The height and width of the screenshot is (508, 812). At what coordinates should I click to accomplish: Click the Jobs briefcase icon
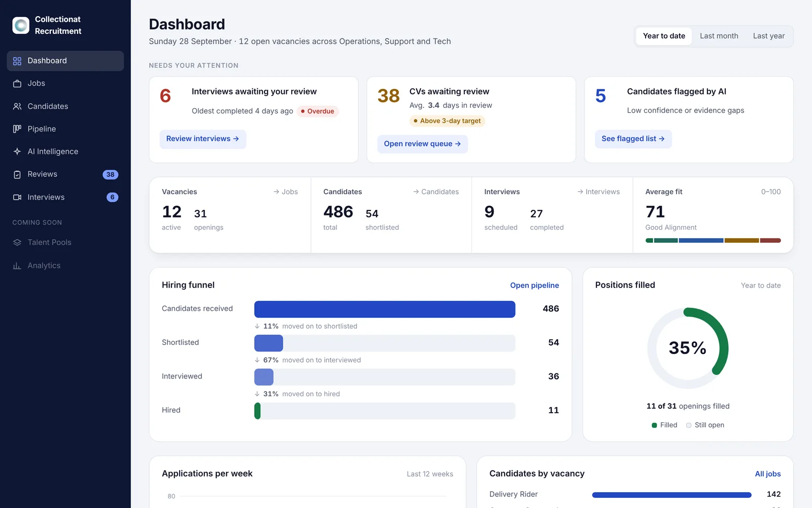(x=17, y=83)
